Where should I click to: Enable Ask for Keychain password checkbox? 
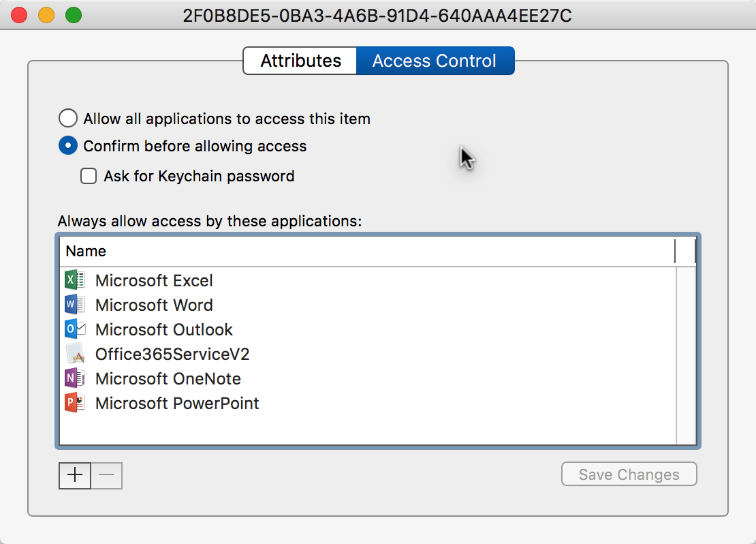pyautogui.click(x=89, y=176)
